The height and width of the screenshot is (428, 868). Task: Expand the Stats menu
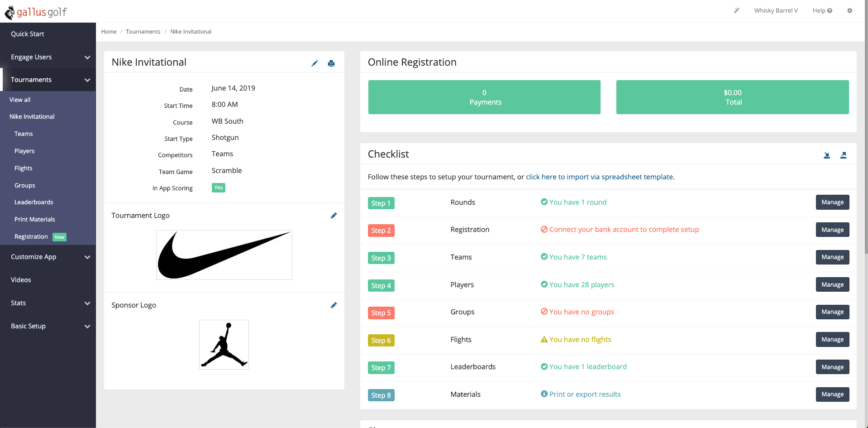[48, 303]
